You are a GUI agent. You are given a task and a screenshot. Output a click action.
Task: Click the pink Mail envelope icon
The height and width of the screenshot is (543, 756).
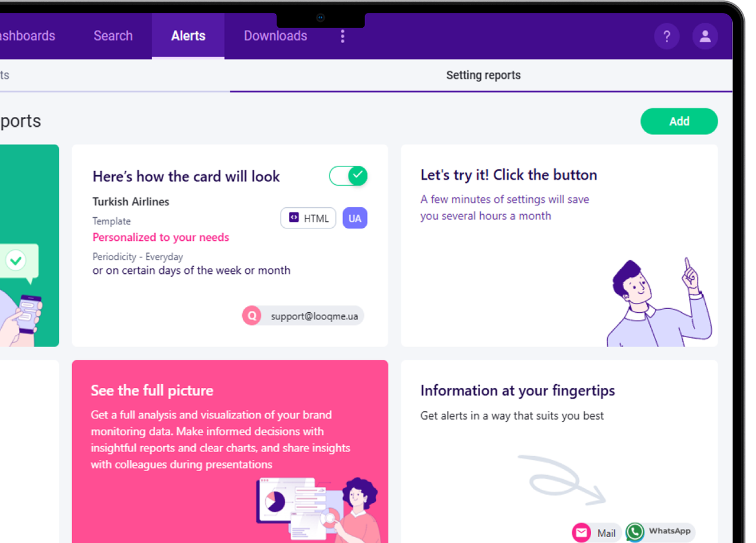[582, 533]
